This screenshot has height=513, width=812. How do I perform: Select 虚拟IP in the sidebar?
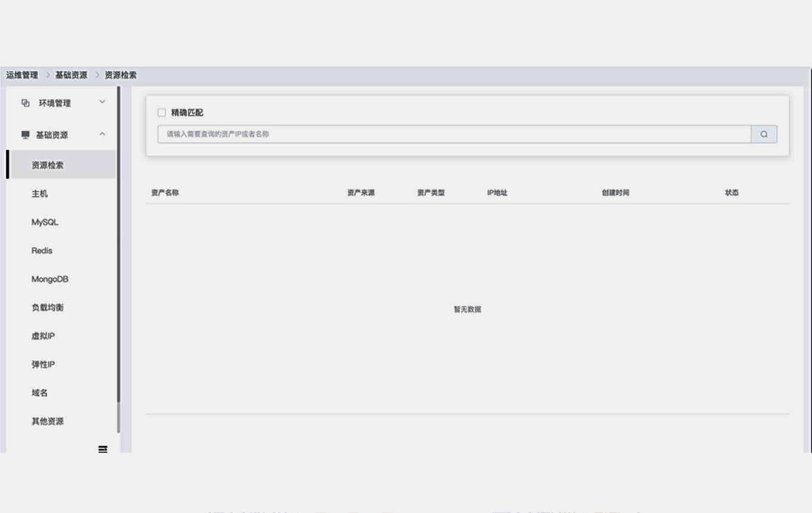[43, 336]
